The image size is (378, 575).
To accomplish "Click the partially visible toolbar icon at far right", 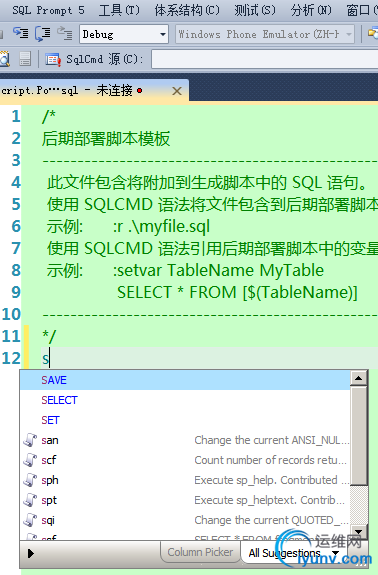I will pyautogui.click(x=373, y=34).
